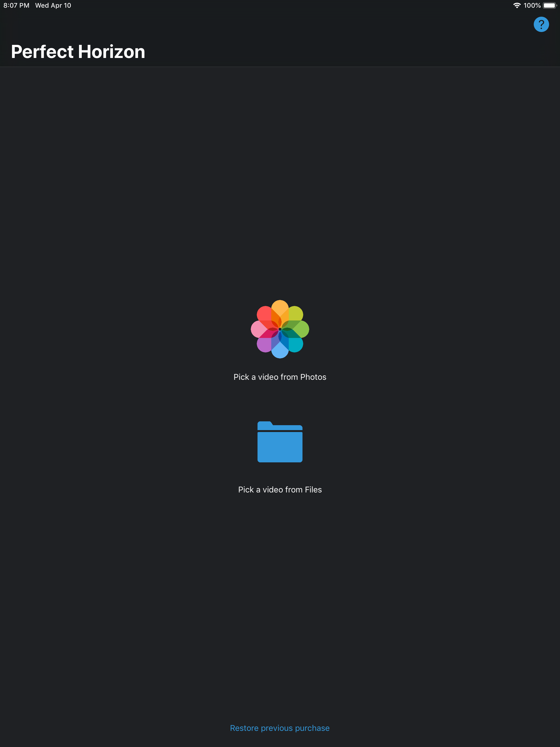The height and width of the screenshot is (747, 560).
Task: Click the word 'Files' in the caption
Action: point(313,490)
